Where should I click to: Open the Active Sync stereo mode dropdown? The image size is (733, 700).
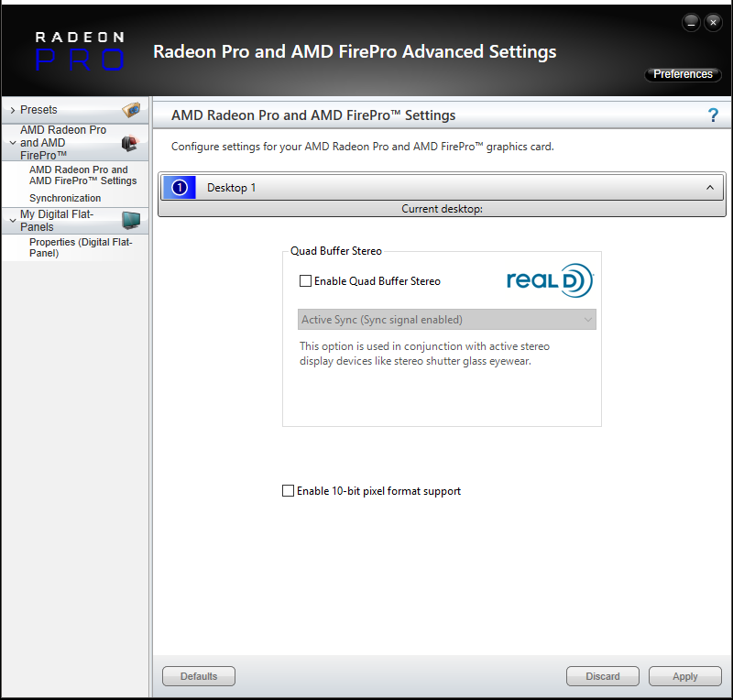coord(447,320)
